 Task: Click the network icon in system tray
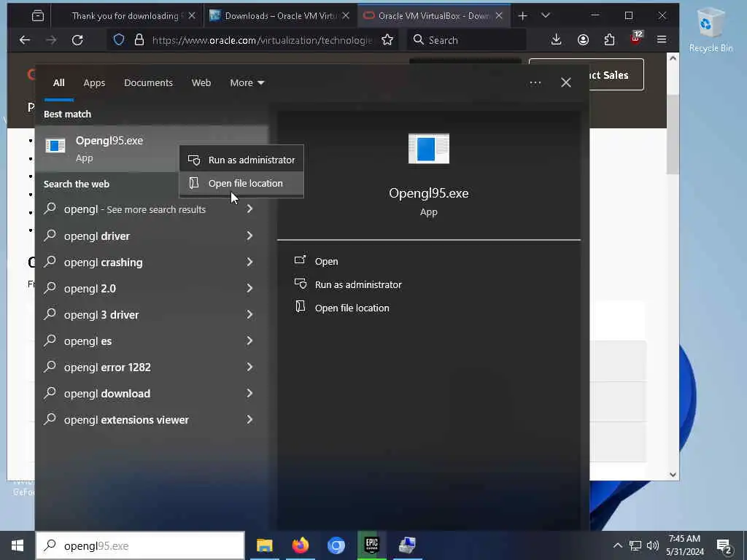[635, 545]
